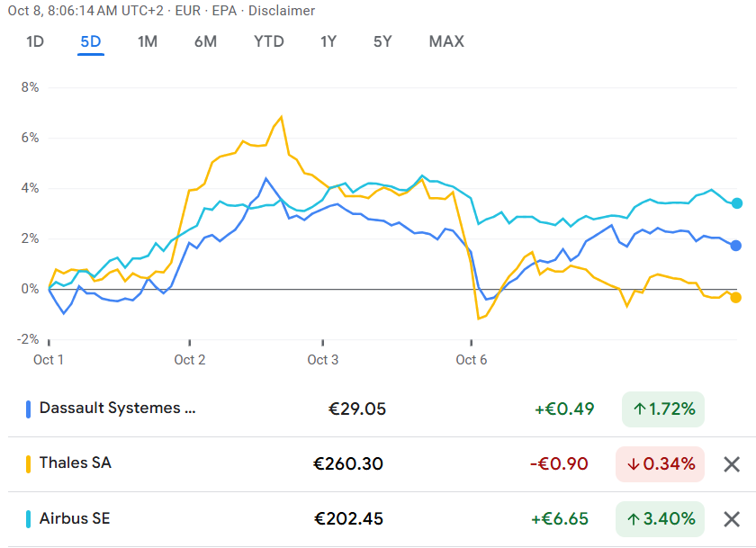
Task: Click the Dassault Systemes stock name
Action: tap(117, 409)
